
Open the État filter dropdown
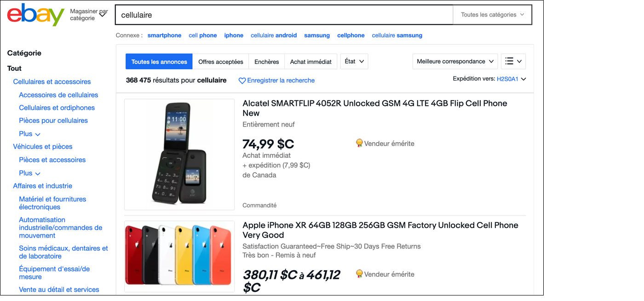click(354, 61)
